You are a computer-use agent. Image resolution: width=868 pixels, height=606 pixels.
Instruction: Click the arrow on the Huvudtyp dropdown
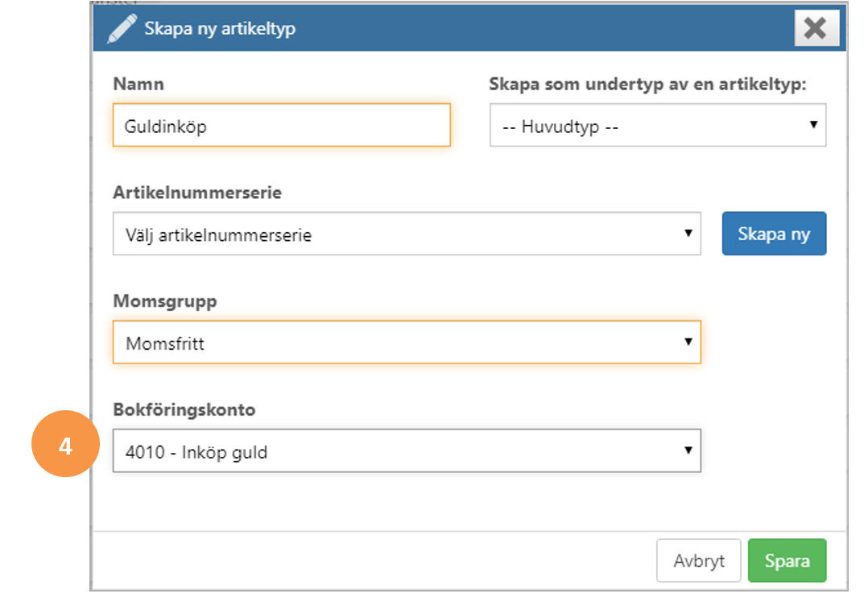click(x=813, y=125)
